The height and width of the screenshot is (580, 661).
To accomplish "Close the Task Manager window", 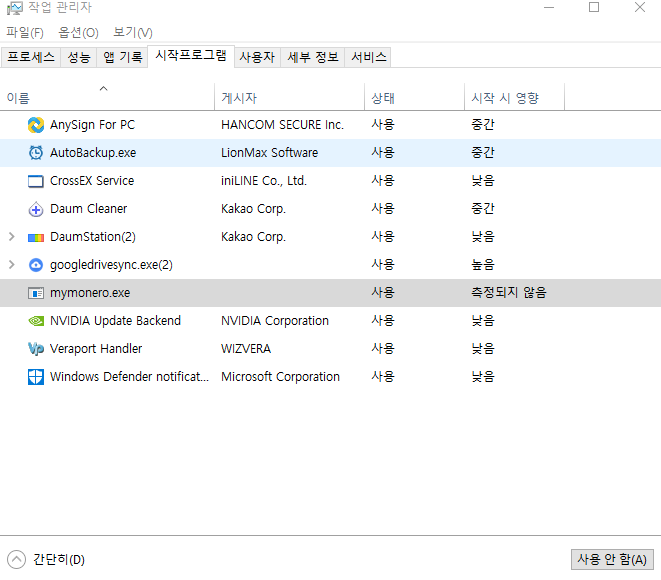I will (x=640, y=7).
